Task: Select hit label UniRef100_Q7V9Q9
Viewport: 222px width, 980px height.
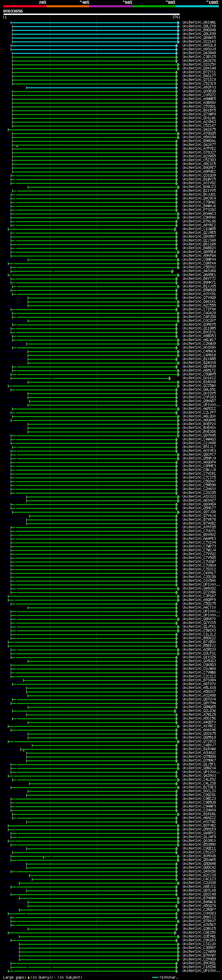Action: [199, 298]
